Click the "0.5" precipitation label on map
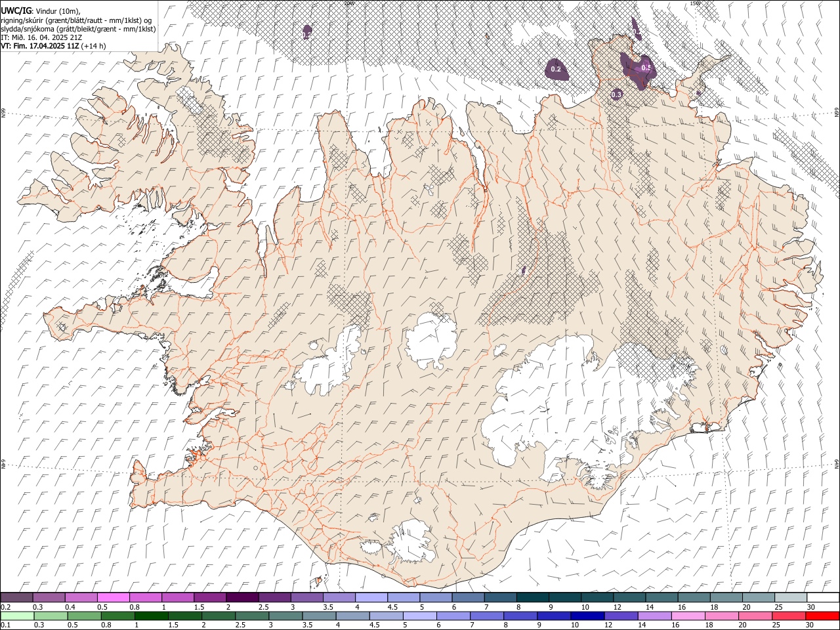The width and height of the screenshot is (840, 630). pos(646,68)
